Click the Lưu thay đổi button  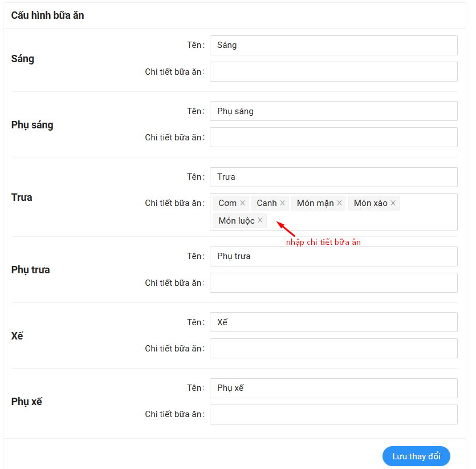(416, 456)
